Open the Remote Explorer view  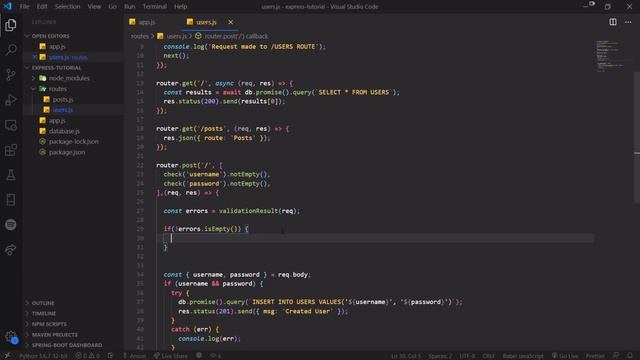(x=11, y=125)
